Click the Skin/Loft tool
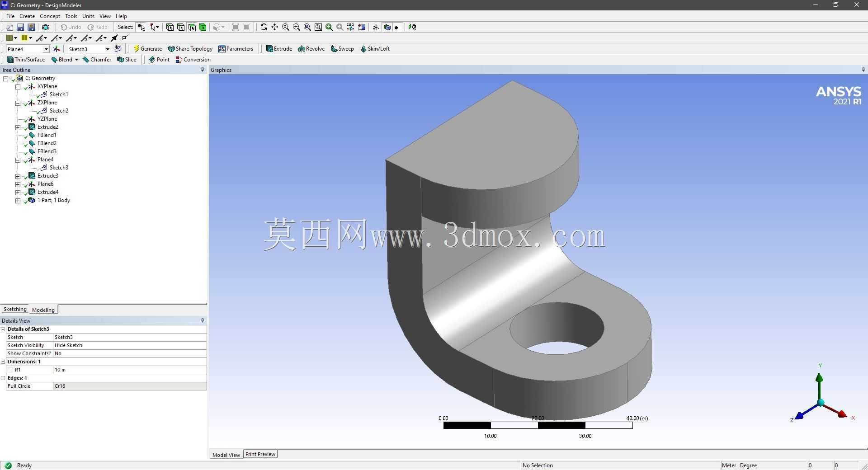This screenshot has width=868, height=470. point(375,49)
